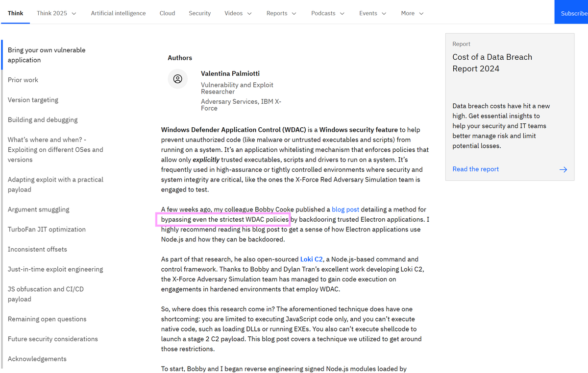Open the Events dropdown chevron
Viewport: 588px width, 373px height.
[x=384, y=13]
